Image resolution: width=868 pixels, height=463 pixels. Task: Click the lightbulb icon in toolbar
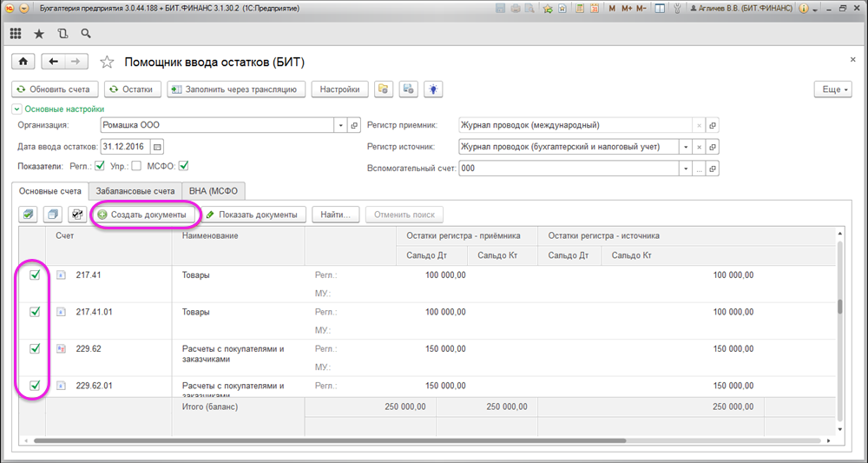pos(432,89)
